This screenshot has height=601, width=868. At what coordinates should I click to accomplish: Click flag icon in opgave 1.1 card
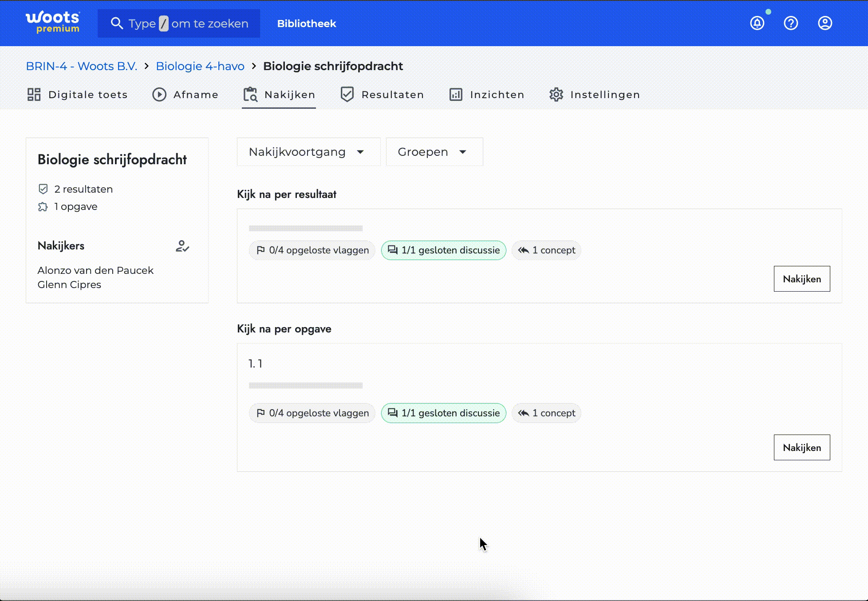tap(261, 413)
